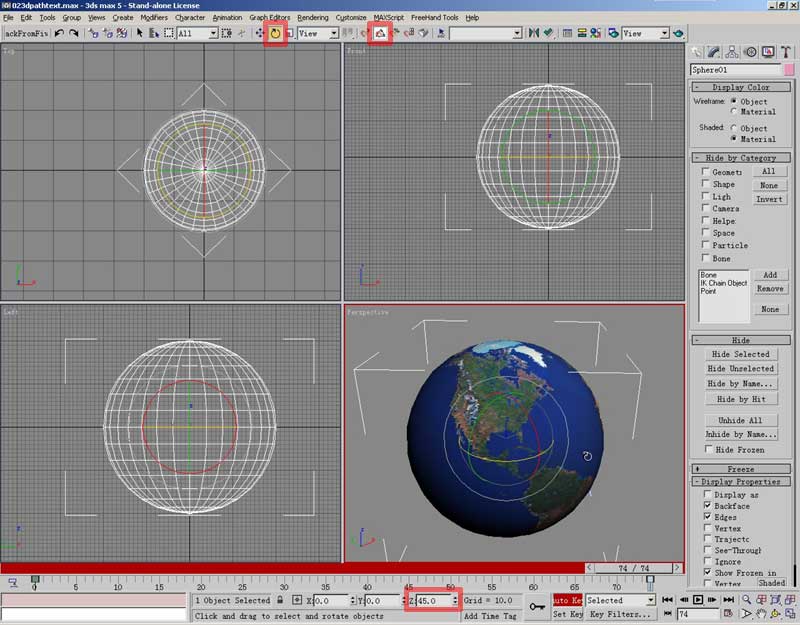Toggle the Backface display property checkbox
This screenshot has width=800, height=625.
coord(706,507)
